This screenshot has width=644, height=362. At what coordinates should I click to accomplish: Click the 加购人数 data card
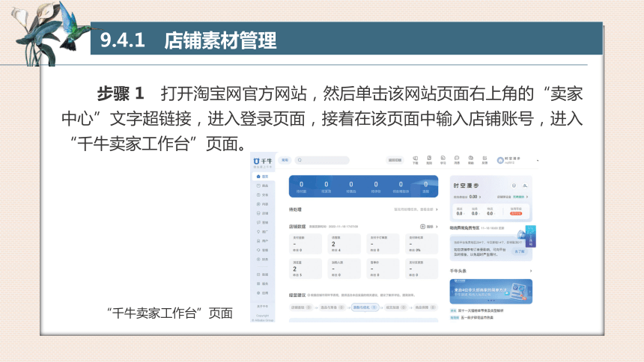pos(344,269)
